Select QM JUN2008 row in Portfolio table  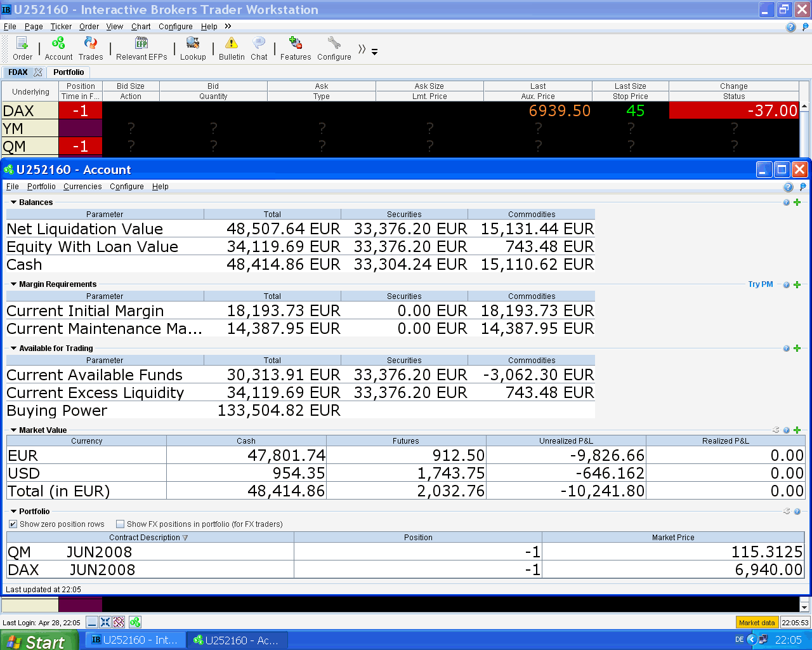(405, 552)
